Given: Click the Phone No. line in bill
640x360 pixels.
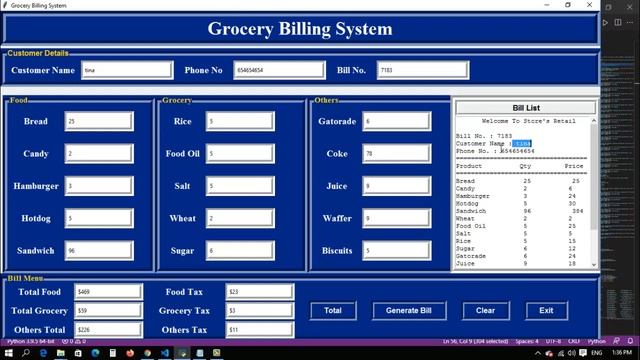Looking at the screenshot, I should 495,151.
